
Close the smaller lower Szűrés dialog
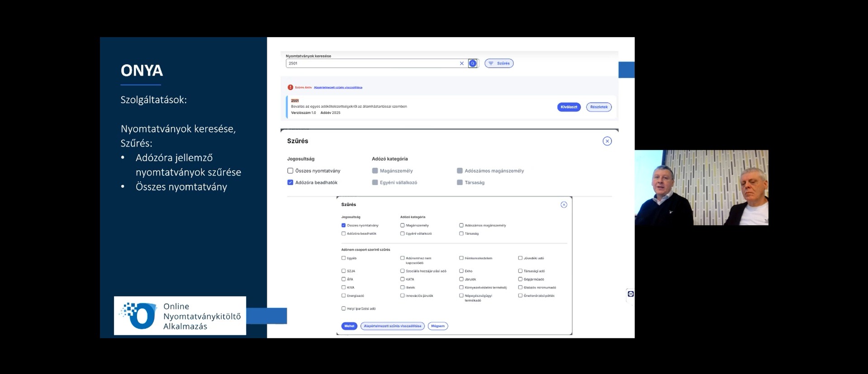point(564,205)
